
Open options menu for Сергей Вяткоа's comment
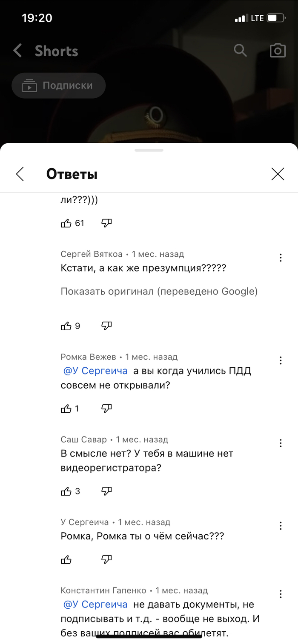coord(281,258)
